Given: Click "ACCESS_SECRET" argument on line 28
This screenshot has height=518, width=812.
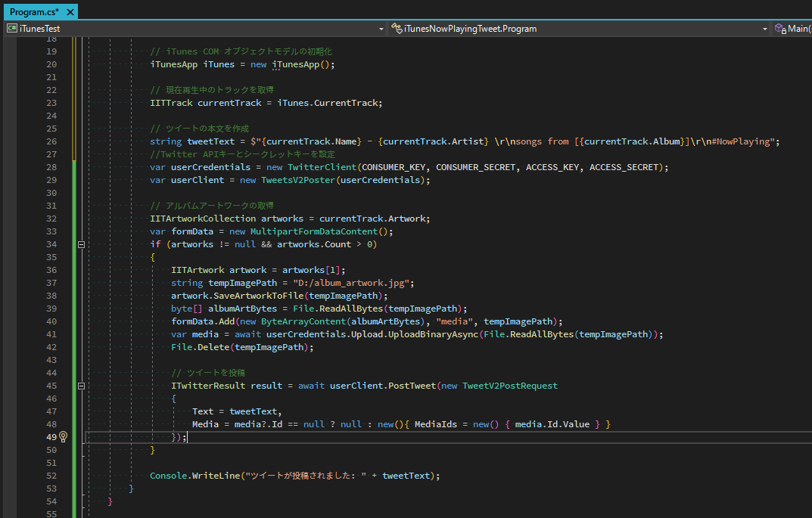Looking at the screenshot, I should tap(624, 167).
